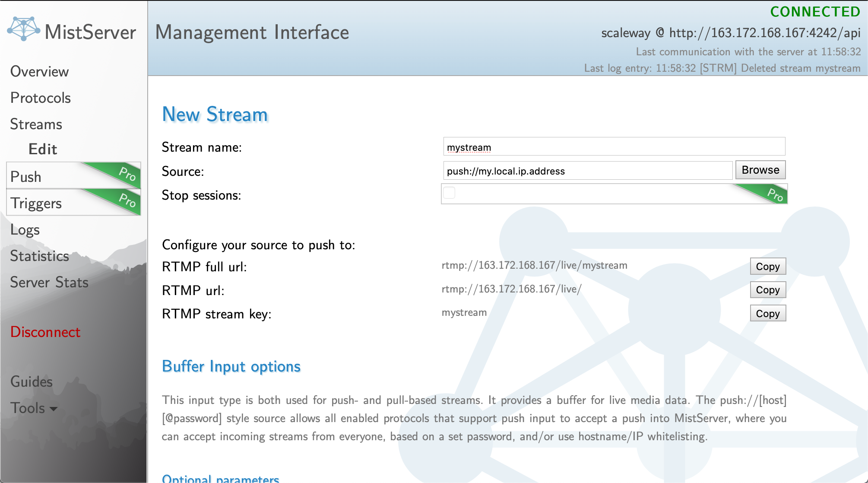Click the MistServer logo icon
This screenshot has width=868, height=483.
(x=24, y=29)
